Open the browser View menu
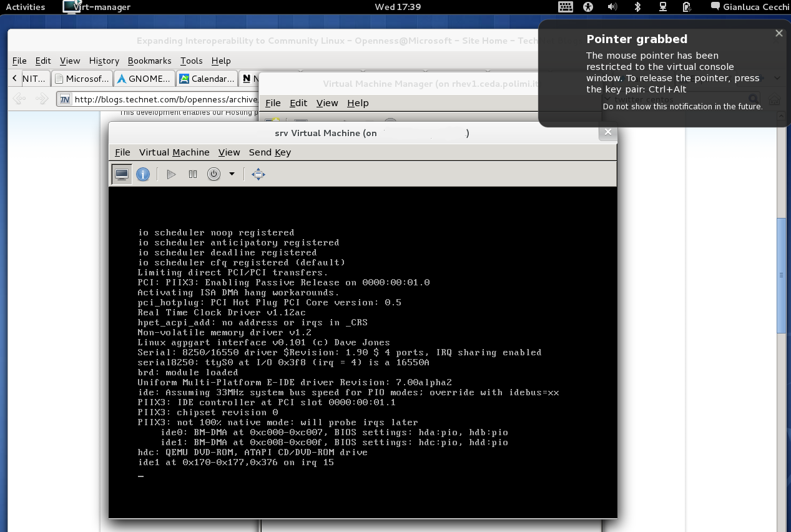 (70, 61)
